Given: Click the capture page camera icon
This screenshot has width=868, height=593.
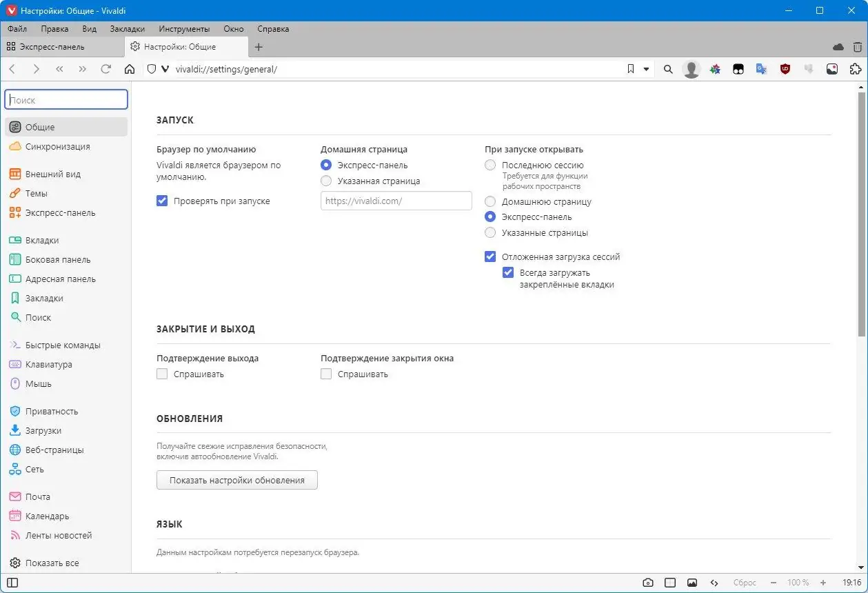Looking at the screenshot, I should point(647,583).
